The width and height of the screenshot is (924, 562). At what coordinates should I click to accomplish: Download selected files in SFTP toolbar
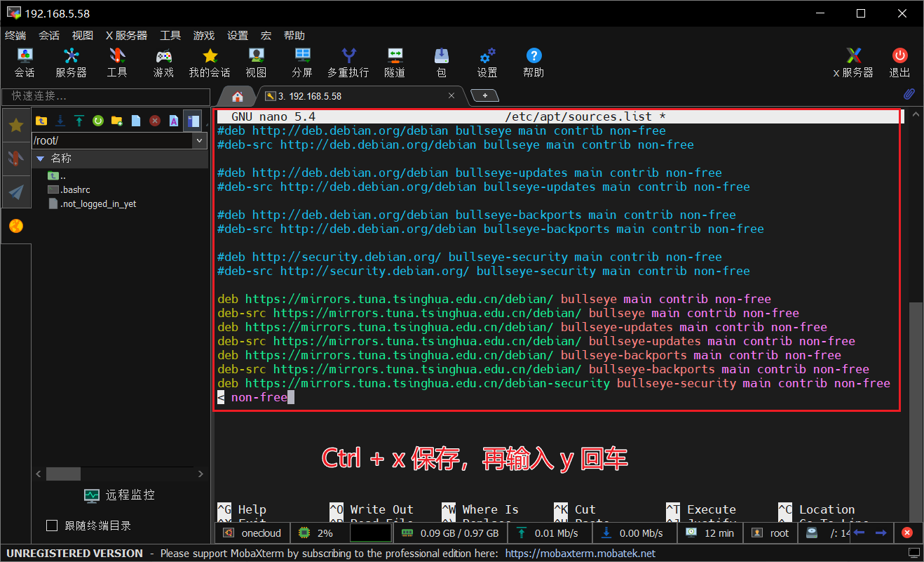(x=60, y=121)
